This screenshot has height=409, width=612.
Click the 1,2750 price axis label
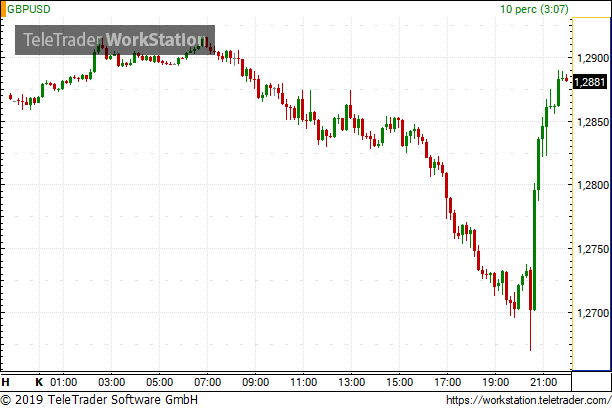(593, 249)
